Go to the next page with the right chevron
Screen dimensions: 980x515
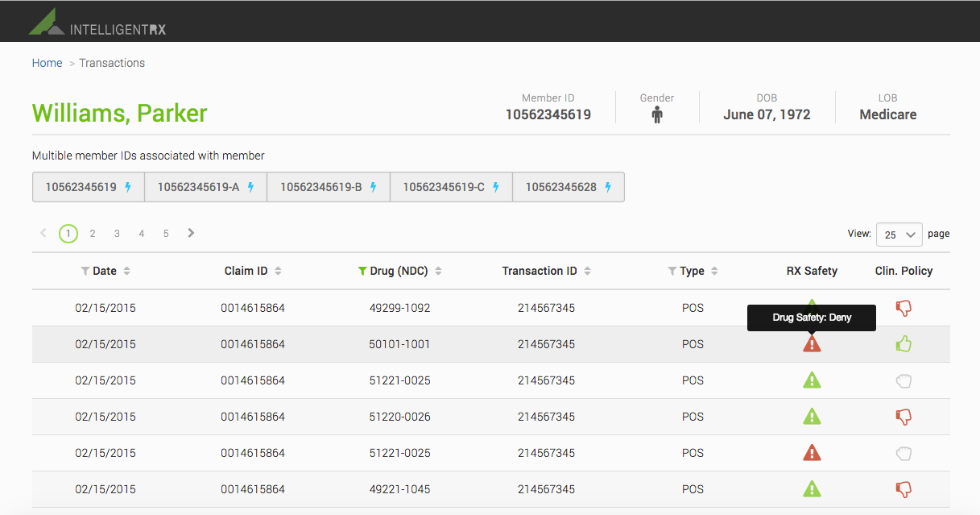click(x=191, y=233)
